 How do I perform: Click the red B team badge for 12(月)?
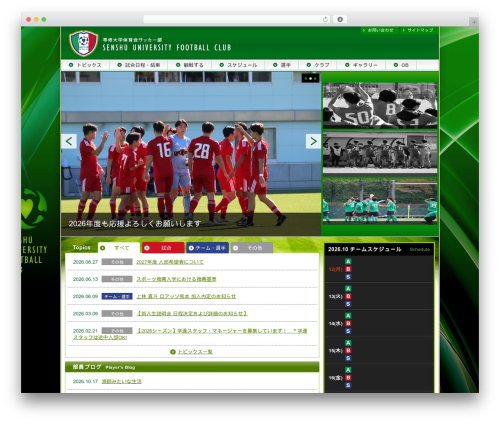(x=348, y=269)
